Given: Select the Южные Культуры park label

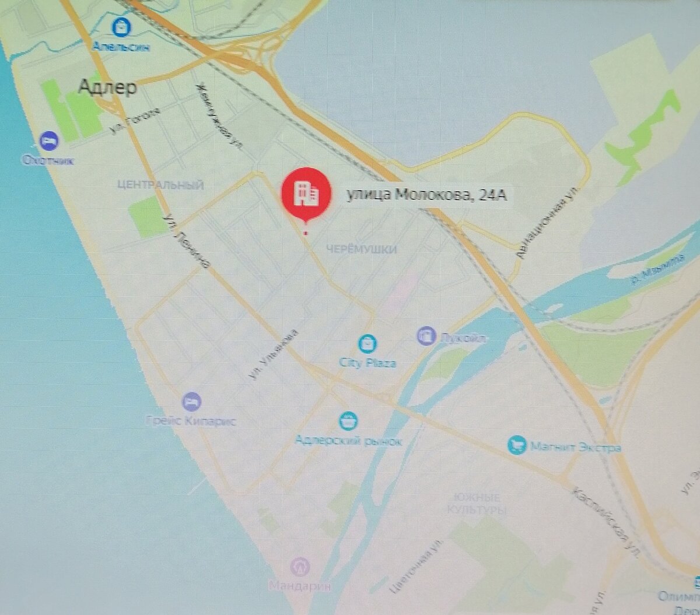Looking at the screenshot, I should point(476,504).
